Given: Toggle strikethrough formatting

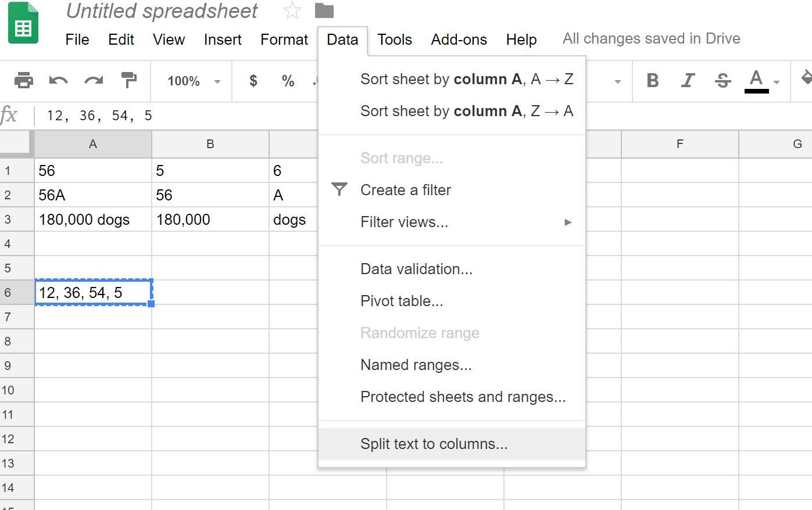Looking at the screenshot, I should pyautogui.click(x=722, y=81).
